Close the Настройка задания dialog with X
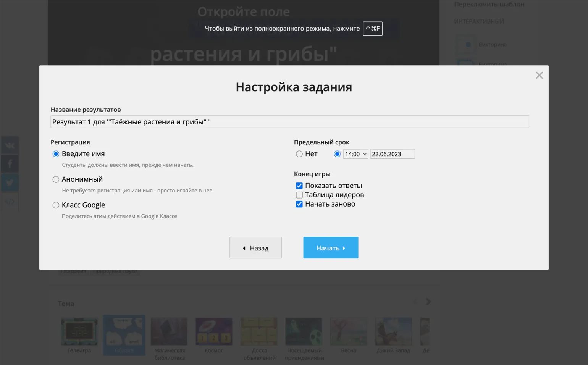 coord(539,75)
